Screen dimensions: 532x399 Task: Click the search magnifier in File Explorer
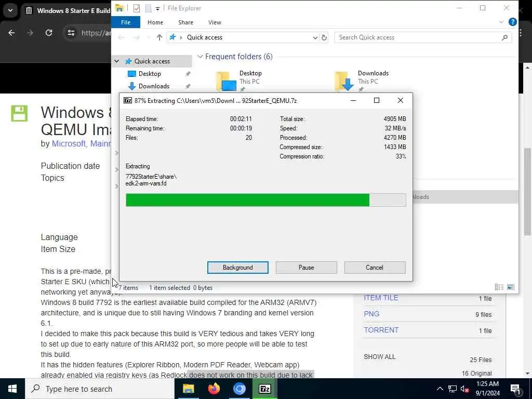pos(504,37)
